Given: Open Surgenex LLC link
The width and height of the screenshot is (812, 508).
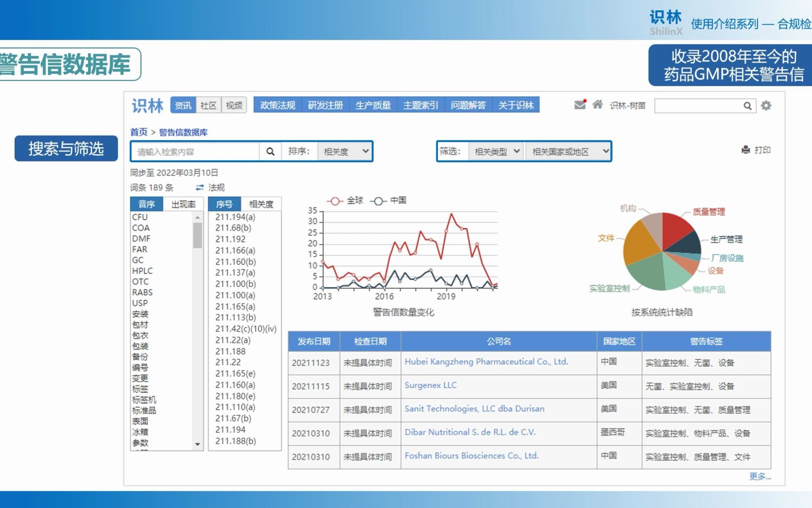Looking at the screenshot, I should tap(430, 385).
